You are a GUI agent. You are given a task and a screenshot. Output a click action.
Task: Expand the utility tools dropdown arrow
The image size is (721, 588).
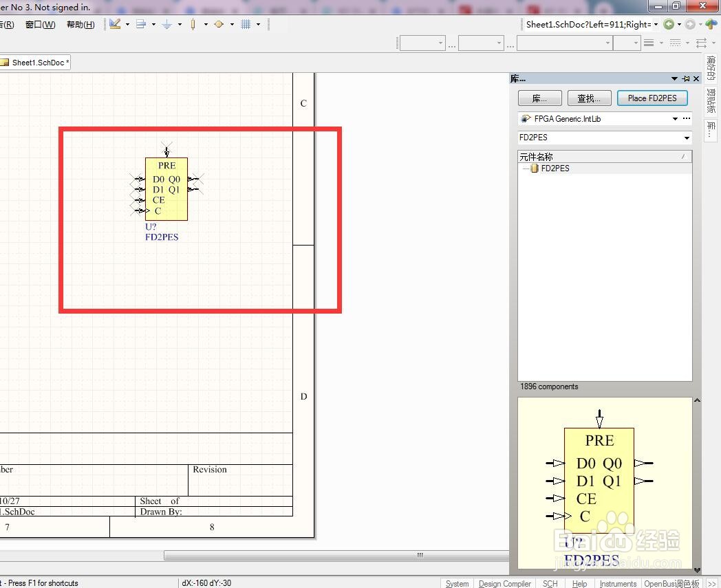[127, 24]
